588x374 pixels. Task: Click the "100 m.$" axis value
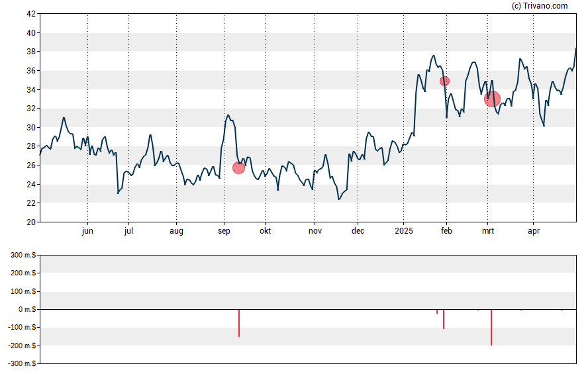[x=23, y=291]
